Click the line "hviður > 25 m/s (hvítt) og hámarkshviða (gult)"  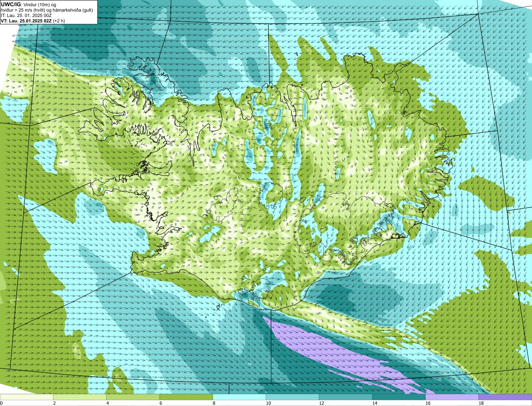click(47, 10)
